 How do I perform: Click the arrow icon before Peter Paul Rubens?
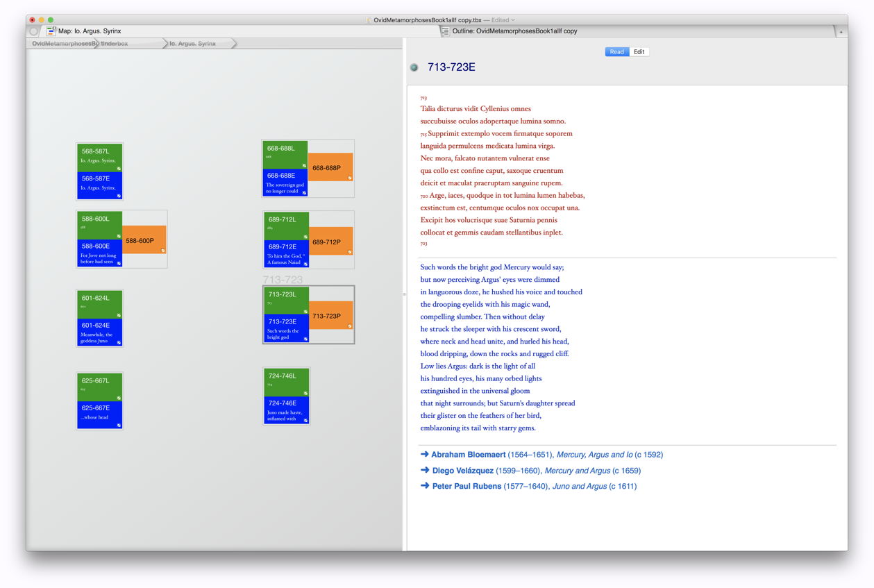pos(425,486)
